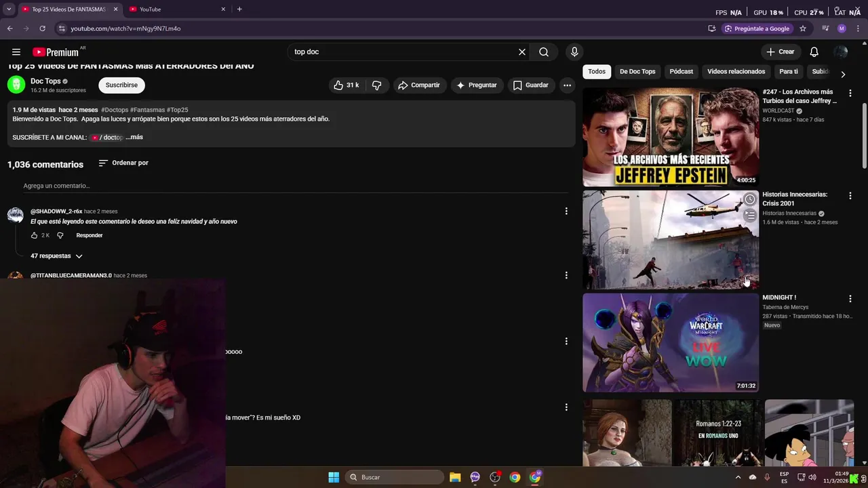Ask about the video via Preguntar
Viewport: 868px width, 488px height.
point(477,85)
